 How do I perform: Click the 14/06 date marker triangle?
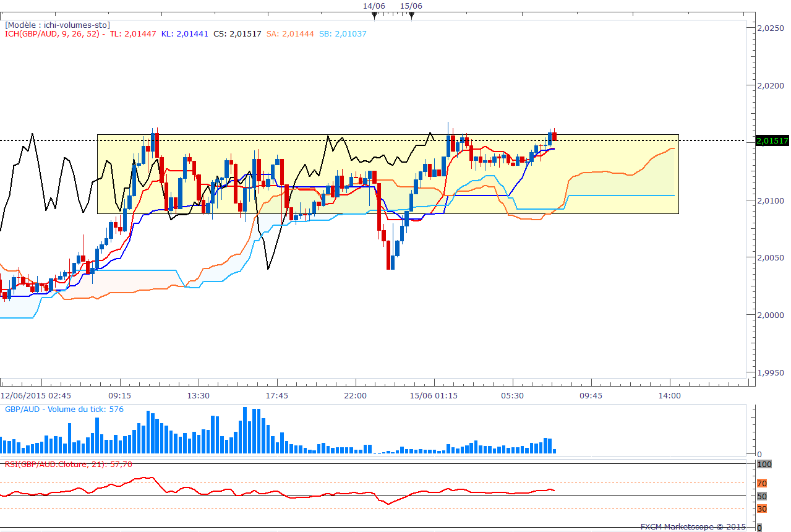374,16
